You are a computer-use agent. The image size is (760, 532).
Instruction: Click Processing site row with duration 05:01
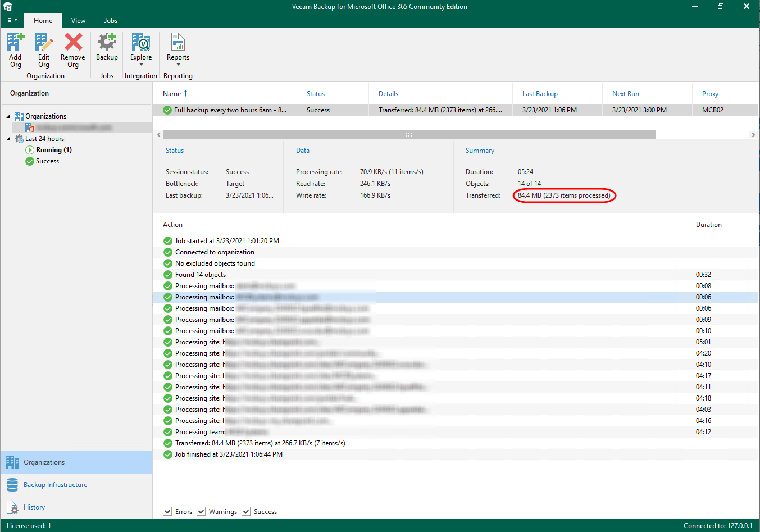tap(456, 342)
